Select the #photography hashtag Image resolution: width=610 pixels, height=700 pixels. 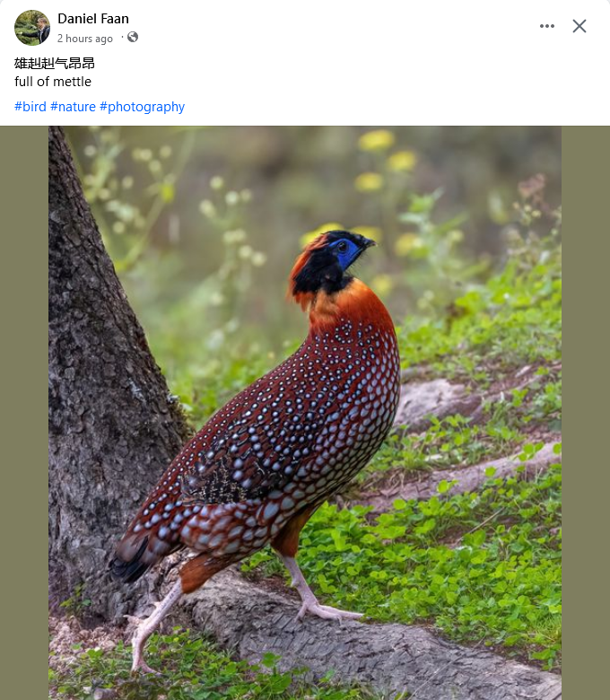tap(142, 107)
